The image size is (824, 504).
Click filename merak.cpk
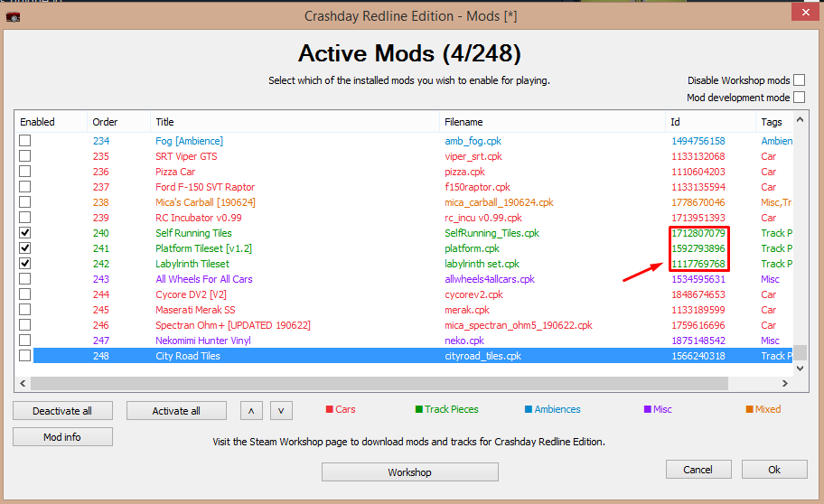click(466, 310)
